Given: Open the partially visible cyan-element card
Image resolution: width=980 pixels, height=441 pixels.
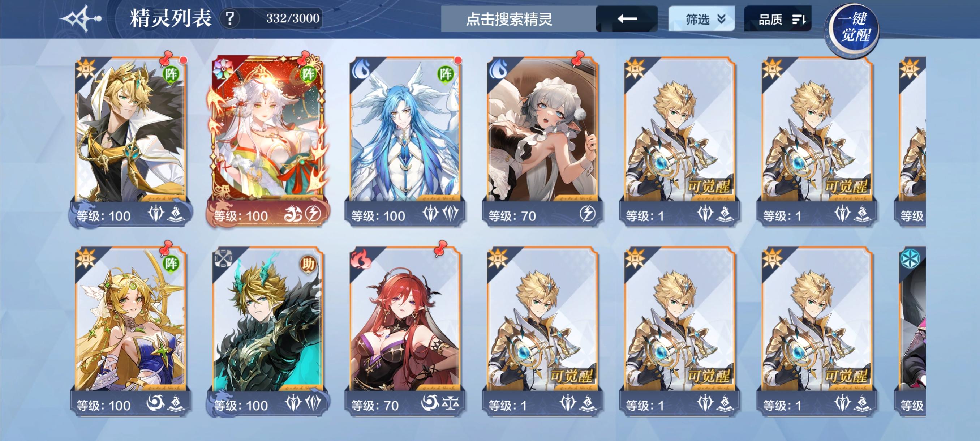Looking at the screenshot, I should click(x=912, y=331).
